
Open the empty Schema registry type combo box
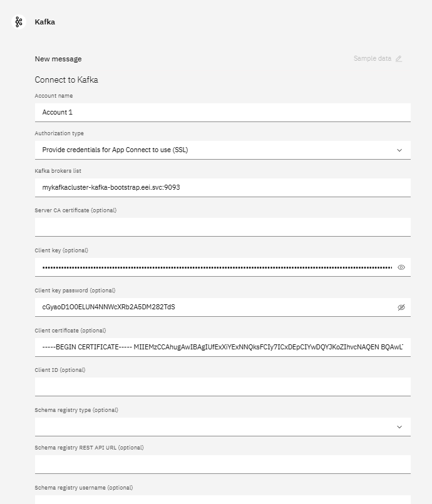click(223, 427)
